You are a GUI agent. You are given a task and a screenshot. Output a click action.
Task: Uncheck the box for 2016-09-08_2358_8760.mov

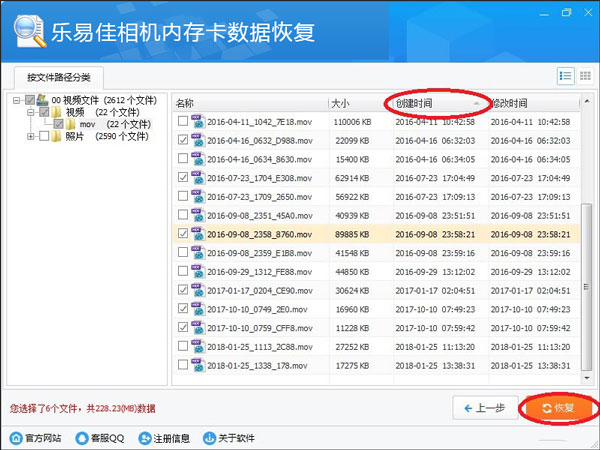tap(183, 233)
